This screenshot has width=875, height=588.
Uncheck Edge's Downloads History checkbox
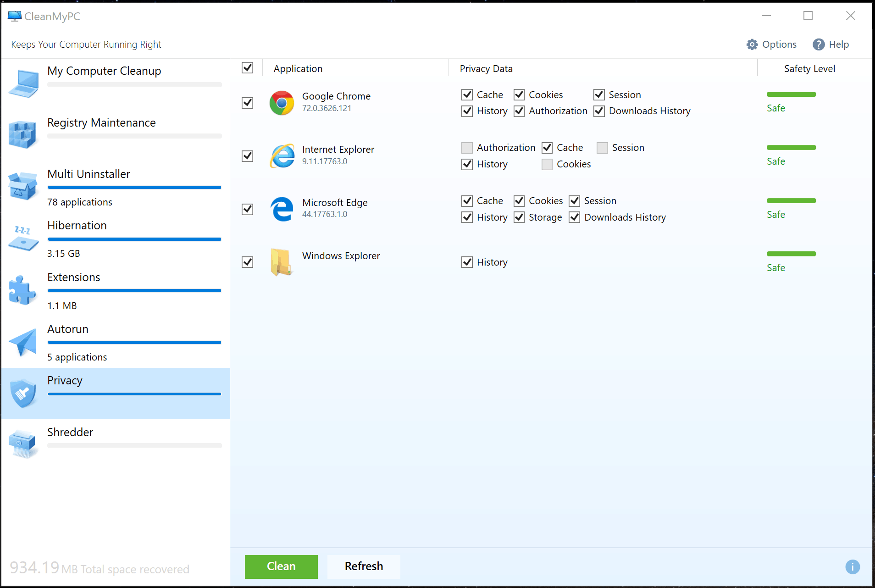coord(575,217)
